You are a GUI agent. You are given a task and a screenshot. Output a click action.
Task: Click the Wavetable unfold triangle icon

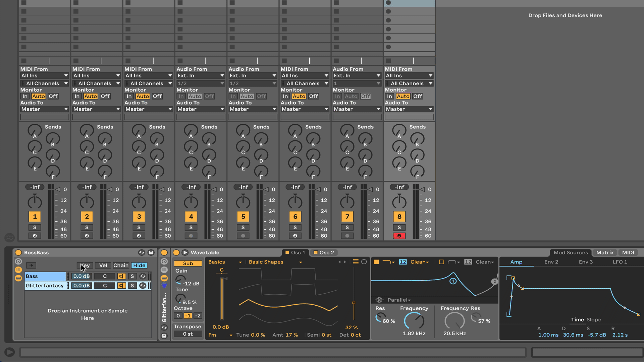tap(185, 252)
